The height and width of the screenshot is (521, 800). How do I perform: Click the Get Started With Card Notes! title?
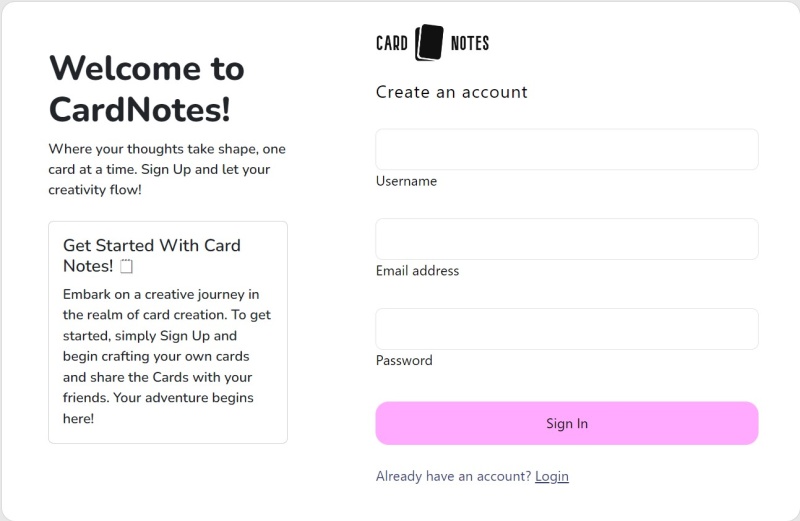pos(151,255)
